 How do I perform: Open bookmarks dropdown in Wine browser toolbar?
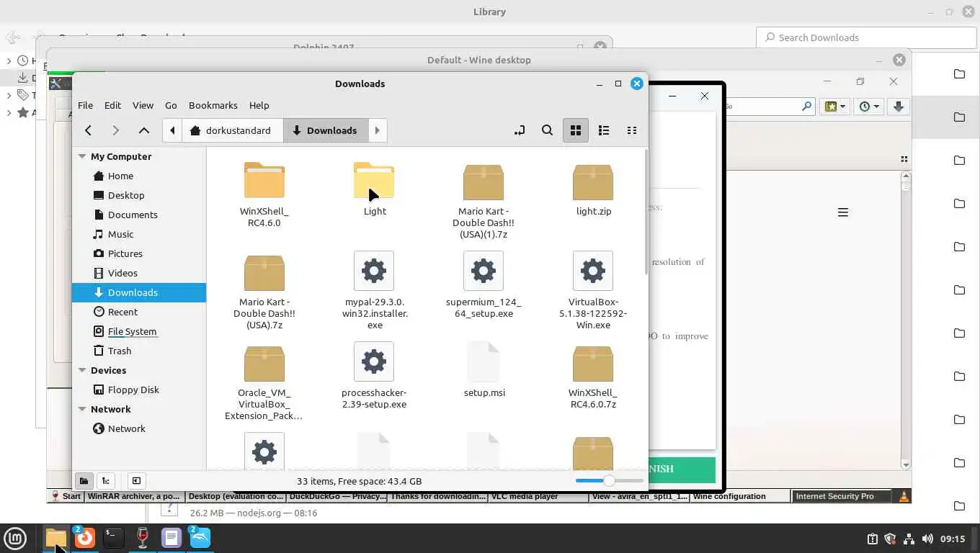(x=835, y=106)
